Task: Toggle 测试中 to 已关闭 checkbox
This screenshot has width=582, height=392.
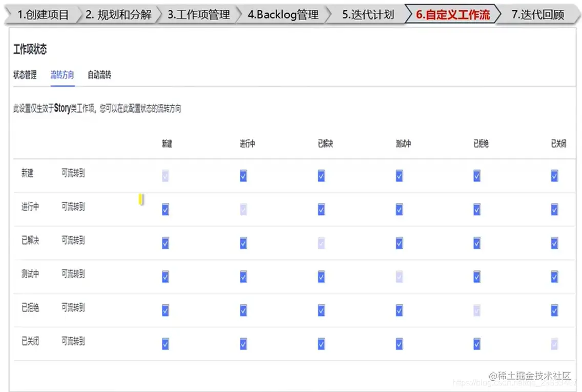Action: click(554, 277)
